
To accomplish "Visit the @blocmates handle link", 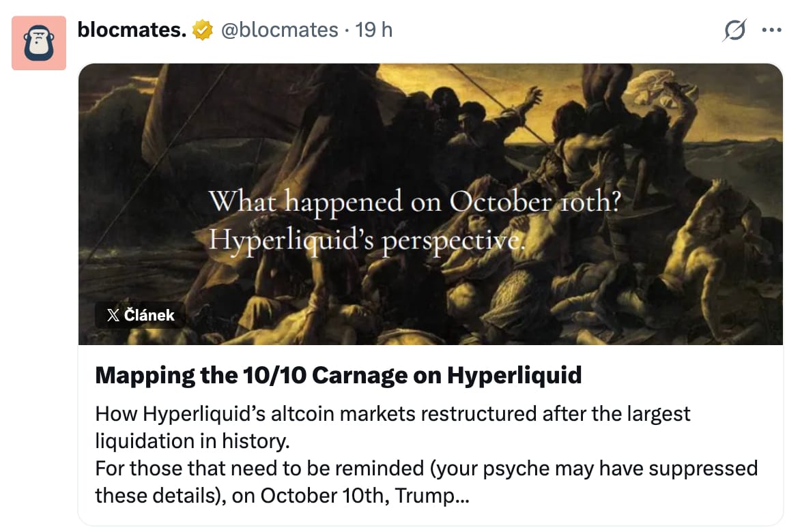I will point(280,29).
